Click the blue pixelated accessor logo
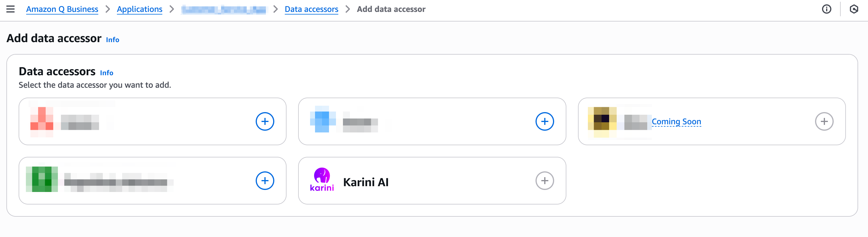 [x=323, y=119]
